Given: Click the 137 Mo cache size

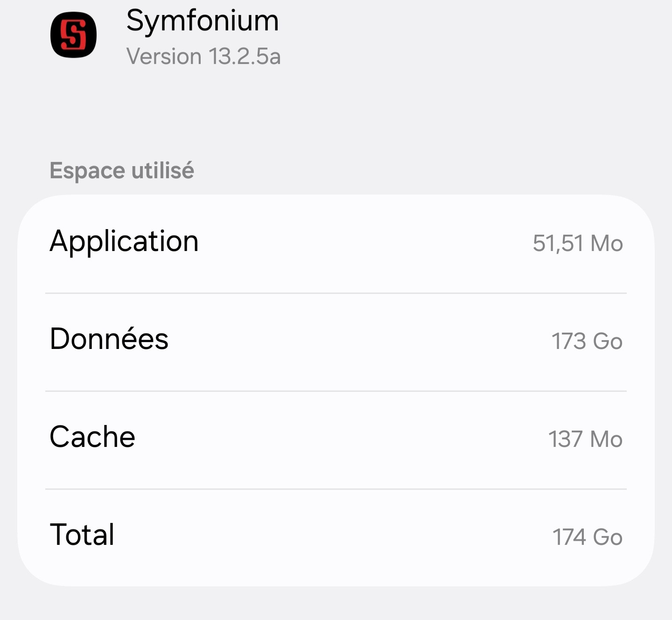Looking at the screenshot, I should click(585, 439).
